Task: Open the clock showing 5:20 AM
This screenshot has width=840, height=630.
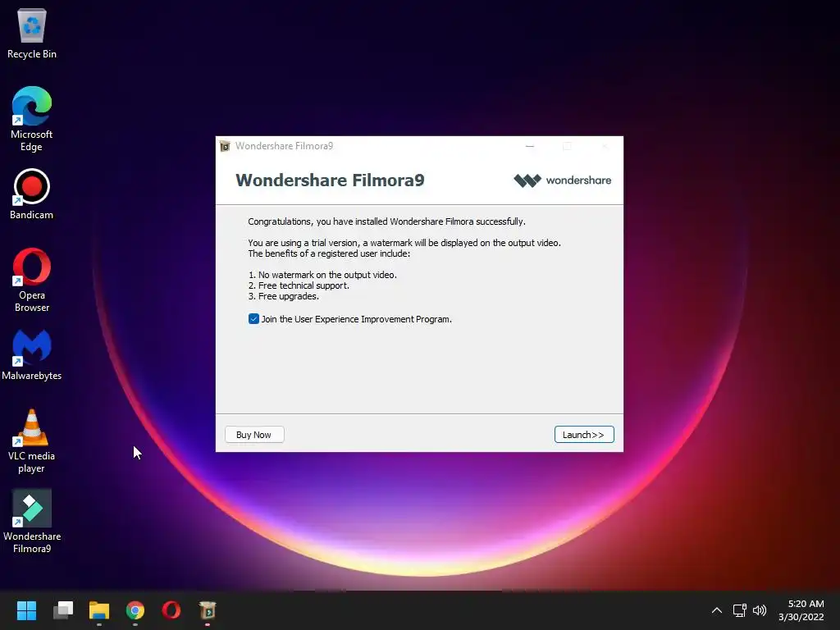Action: point(801,610)
